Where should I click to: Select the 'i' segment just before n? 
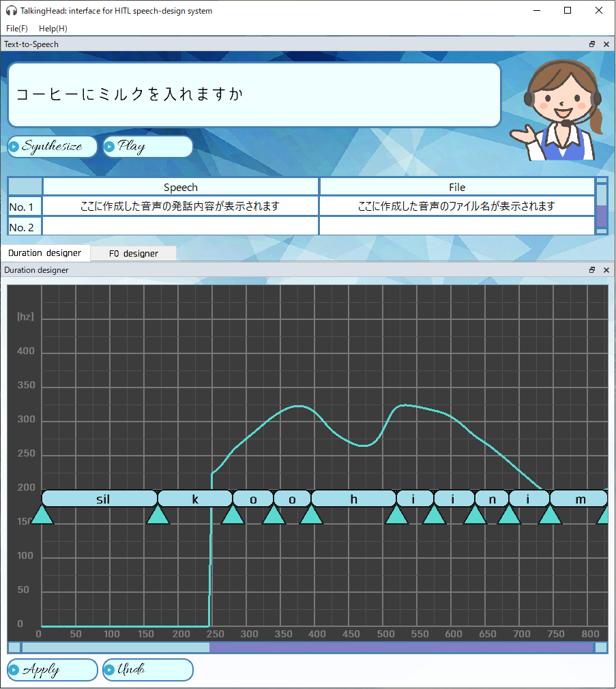pos(454,499)
